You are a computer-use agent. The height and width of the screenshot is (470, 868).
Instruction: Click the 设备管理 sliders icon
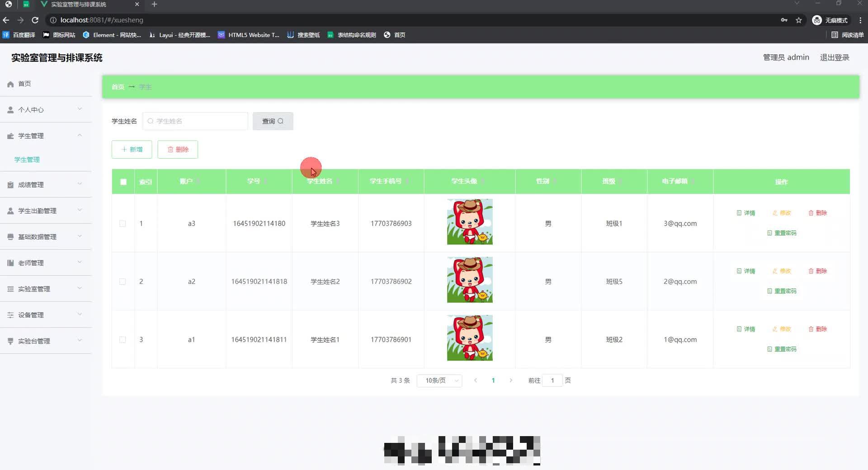(10, 315)
